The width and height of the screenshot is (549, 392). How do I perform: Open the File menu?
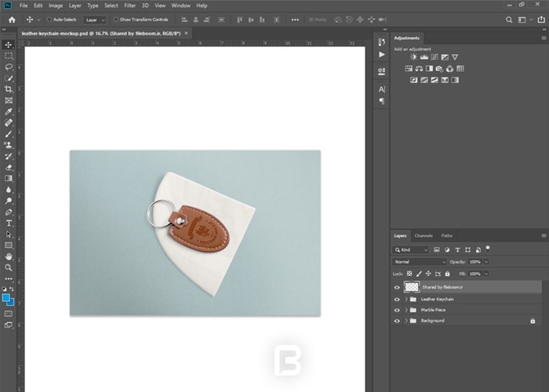(24, 5)
